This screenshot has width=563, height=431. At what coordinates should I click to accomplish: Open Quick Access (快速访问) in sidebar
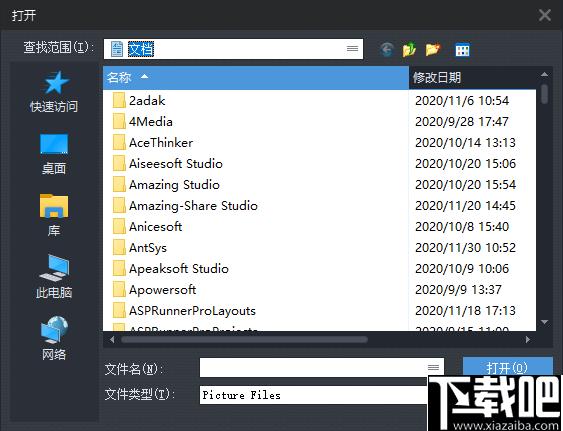coord(54,92)
